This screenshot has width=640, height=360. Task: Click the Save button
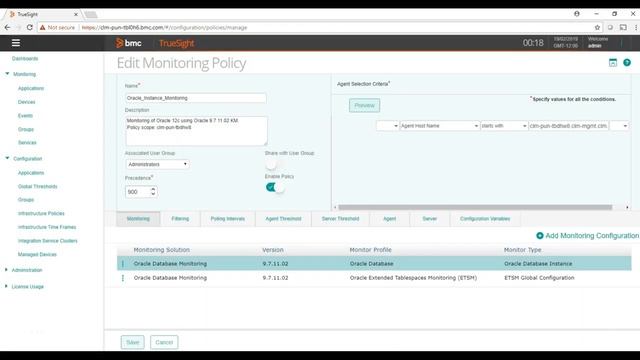pos(133,342)
